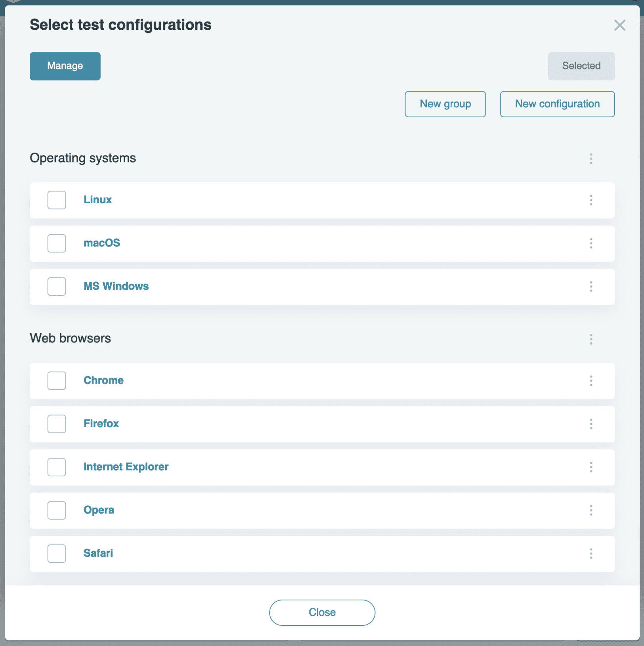Open the Chrome row options menu
Screen dimensions: 644x646
click(x=591, y=381)
